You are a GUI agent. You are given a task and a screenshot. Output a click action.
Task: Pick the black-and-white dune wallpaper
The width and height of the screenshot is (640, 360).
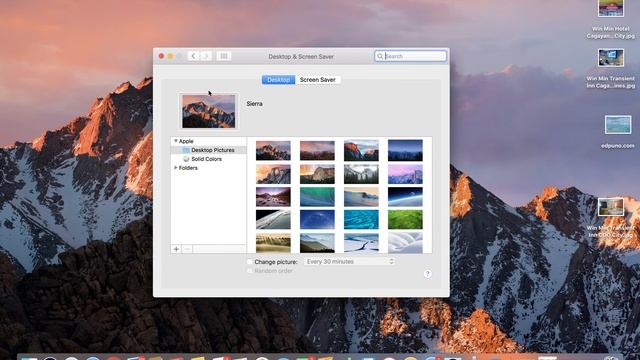point(273,220)
